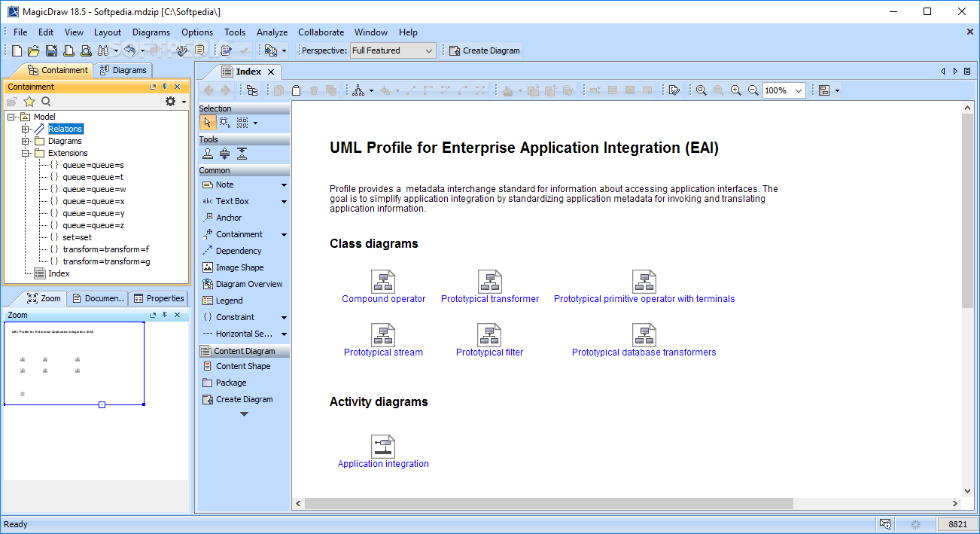Switch to the Properties tab
The width and height of the screenshot is (980, 534).
click(x=159, y=298)
